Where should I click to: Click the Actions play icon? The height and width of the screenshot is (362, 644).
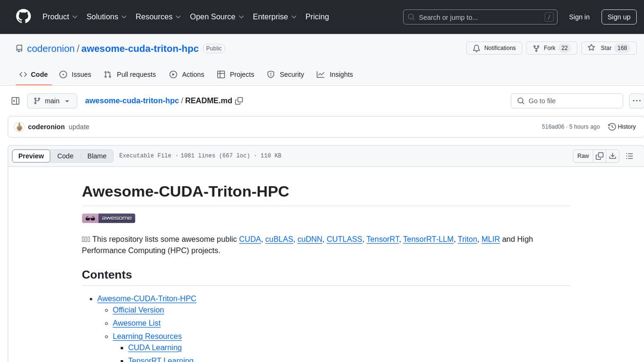(173, 74)
